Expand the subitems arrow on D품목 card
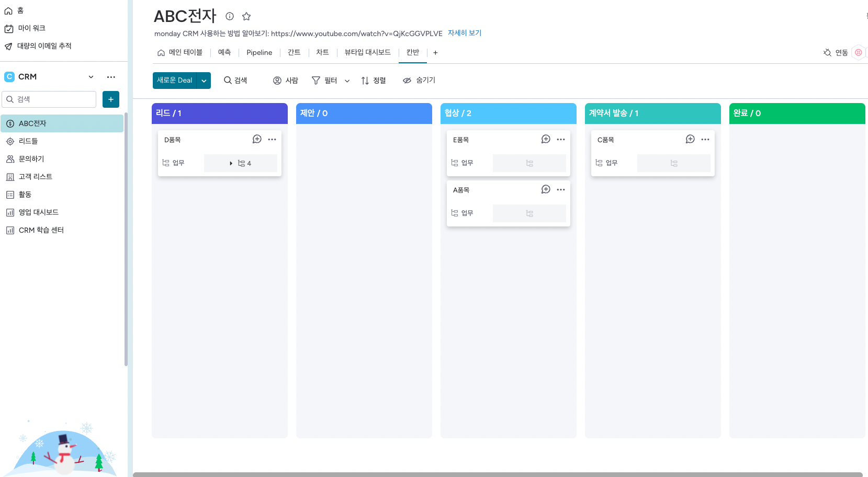The height and width of the screenshot is (477, 868). [x=231, y=163]
